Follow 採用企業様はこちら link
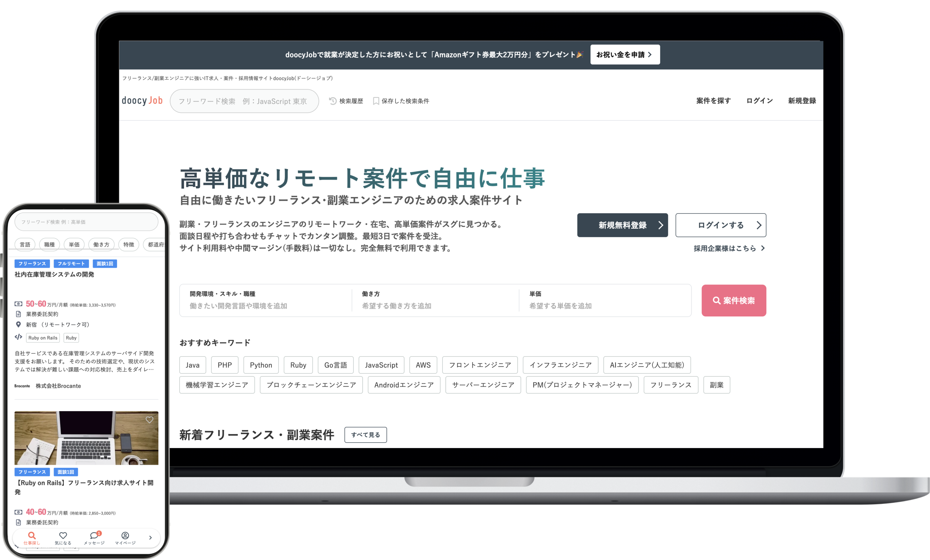Screen dimensions: 930x560 tap(728, 248)
